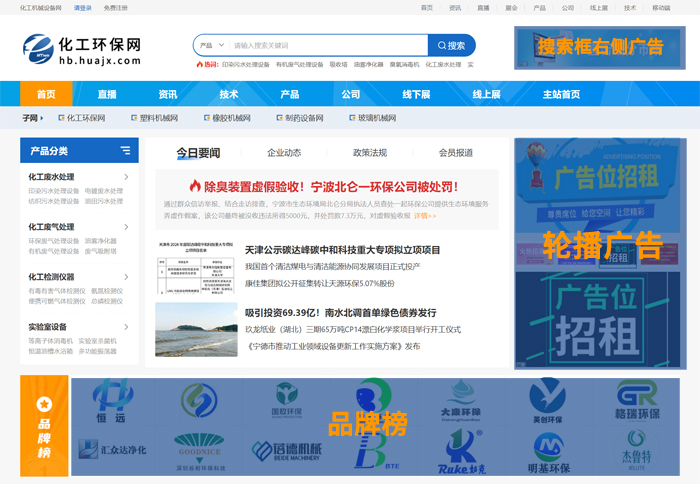The width and height of the screenshot is (700, 484).
Task: Select the Ruke brand logo
Action: coord(460,453)
